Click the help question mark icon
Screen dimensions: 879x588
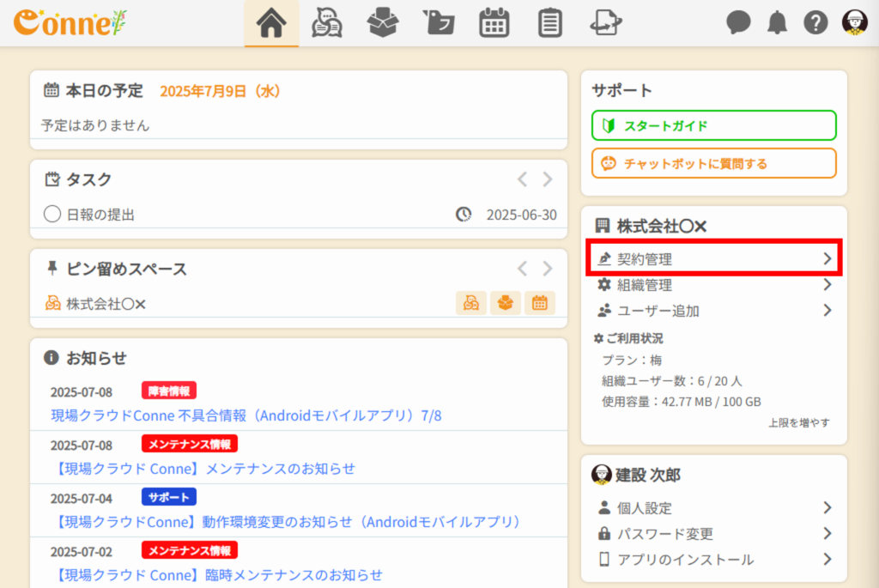click(x=815, y=23)
